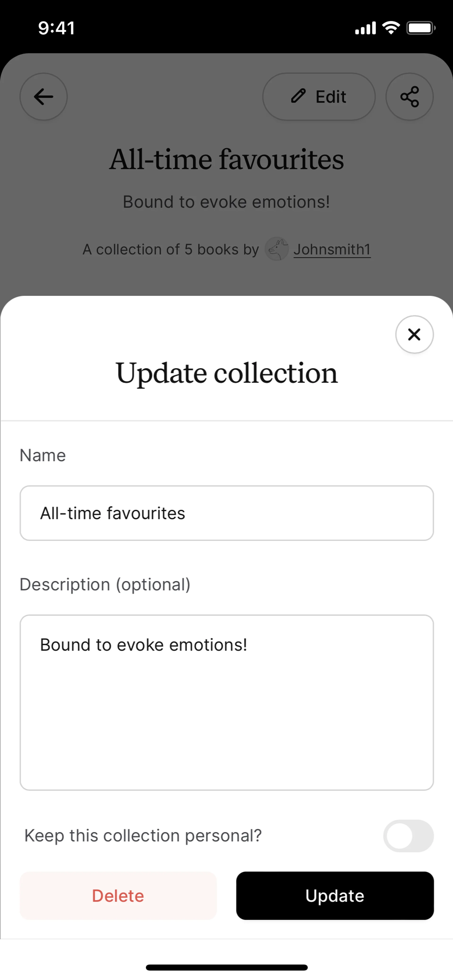The image size is (453, 980).
Task: Tap Johnsmith1's profile avatar
Action: pyautogui.click(x=276, y=249)
